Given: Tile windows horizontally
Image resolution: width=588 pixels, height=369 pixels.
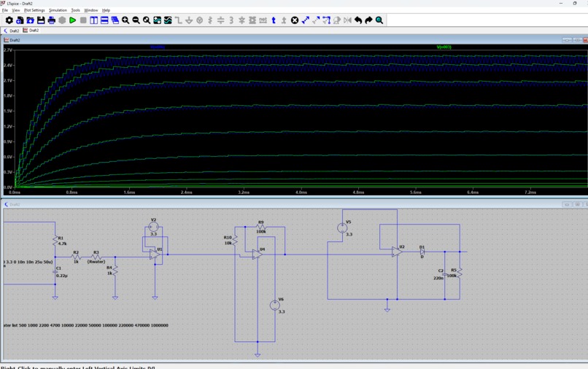Looking at the screenshot, I should coord(104,20).
